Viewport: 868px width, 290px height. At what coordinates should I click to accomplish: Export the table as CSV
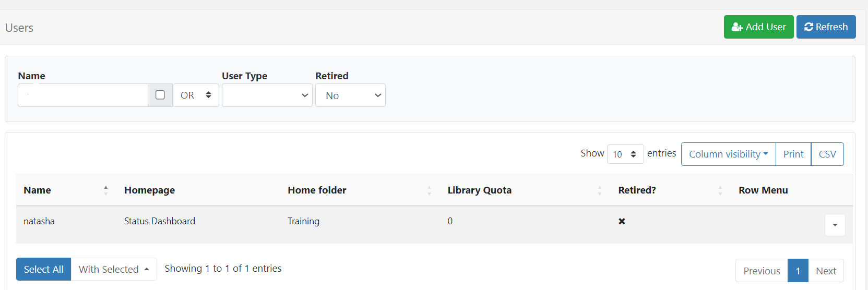pos(827,154)
